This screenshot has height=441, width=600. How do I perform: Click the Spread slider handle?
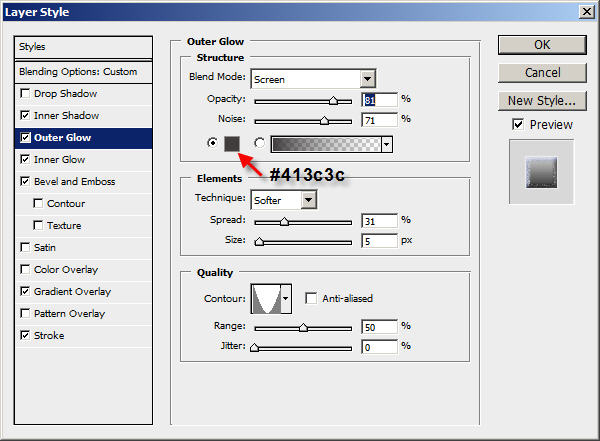(284, 222)
